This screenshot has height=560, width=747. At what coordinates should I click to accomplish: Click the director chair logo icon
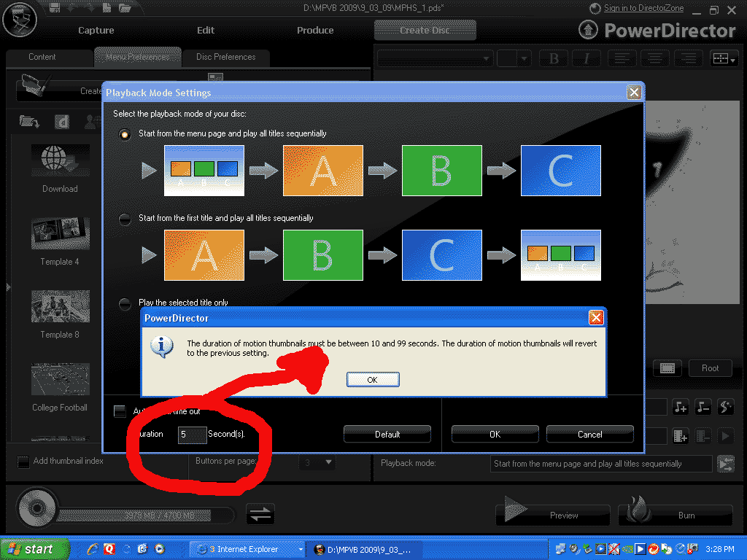pos(20,20)
